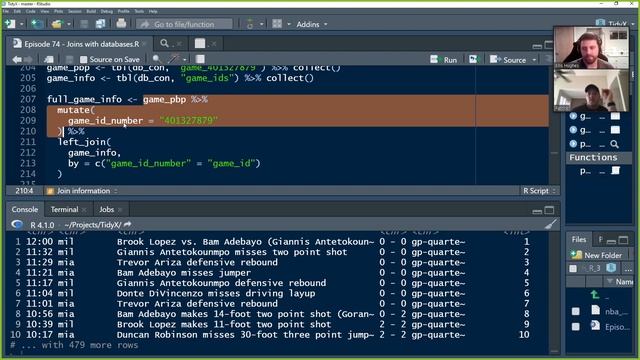Go up to parent directory
Image resolution: width=640 pixels, height=360 pixels.
point(595,294)
